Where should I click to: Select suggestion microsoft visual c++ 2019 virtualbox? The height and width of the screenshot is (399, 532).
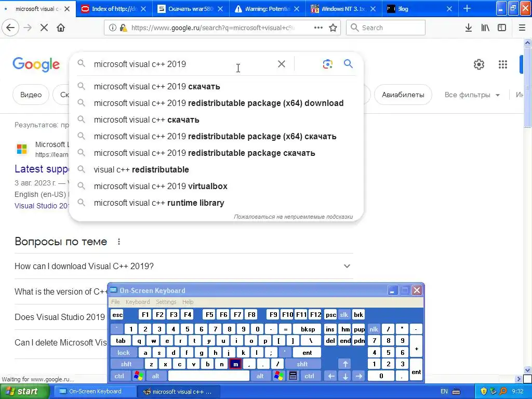pyautogui.click(x=216, y=186)
